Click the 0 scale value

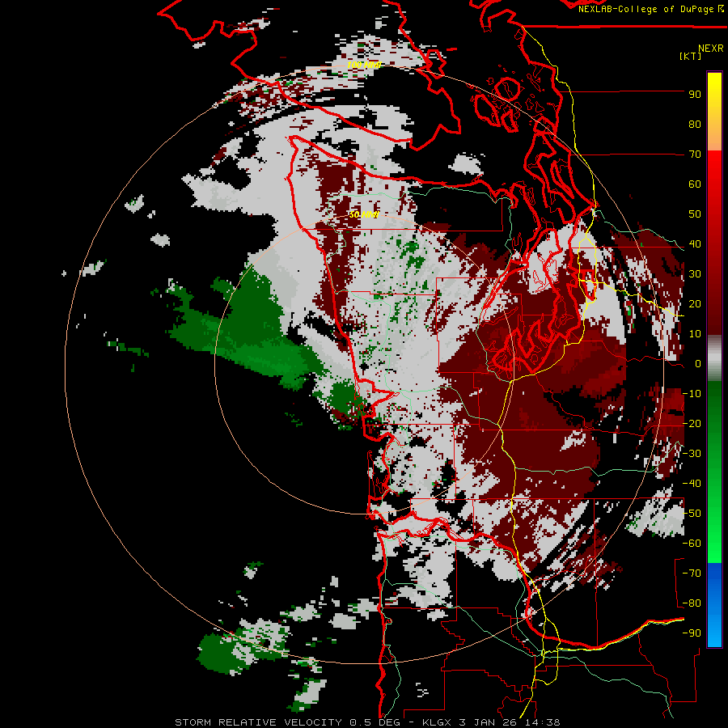tap(698, 363)
